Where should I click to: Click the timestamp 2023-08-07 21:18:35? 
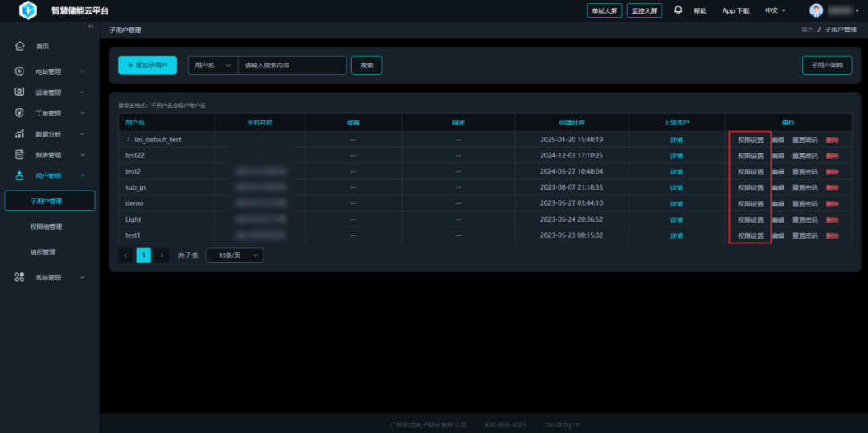click(571, 187)
